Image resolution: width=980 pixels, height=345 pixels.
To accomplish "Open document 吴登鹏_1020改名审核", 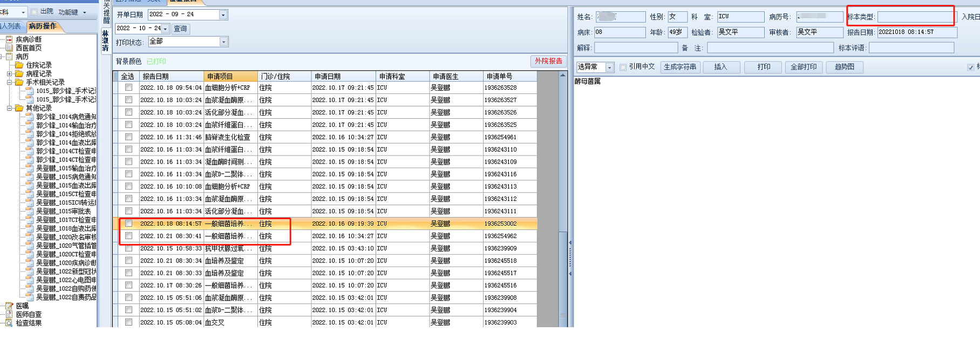I will click(x=66, y=238).
